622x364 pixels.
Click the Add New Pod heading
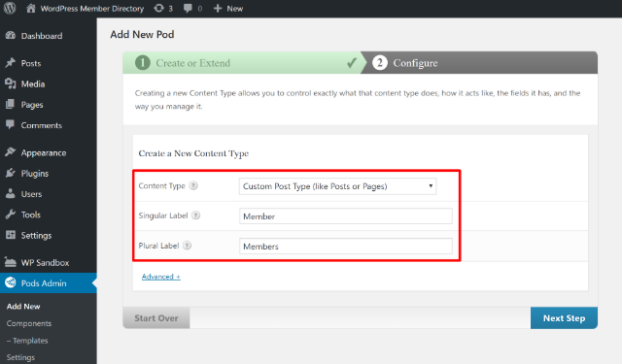[142, 35]
